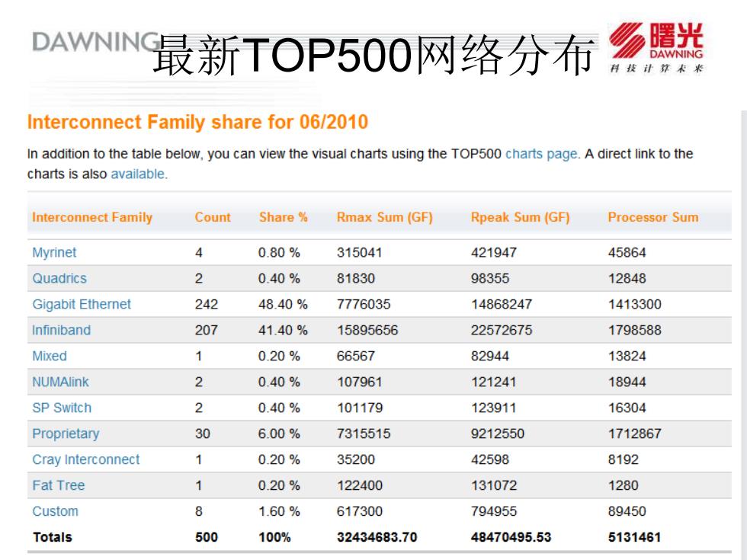The width and height of the screenshot is (747, 560).
Task: Click the Rpeak Sum (GF) column header
Action: coord(520,218)
